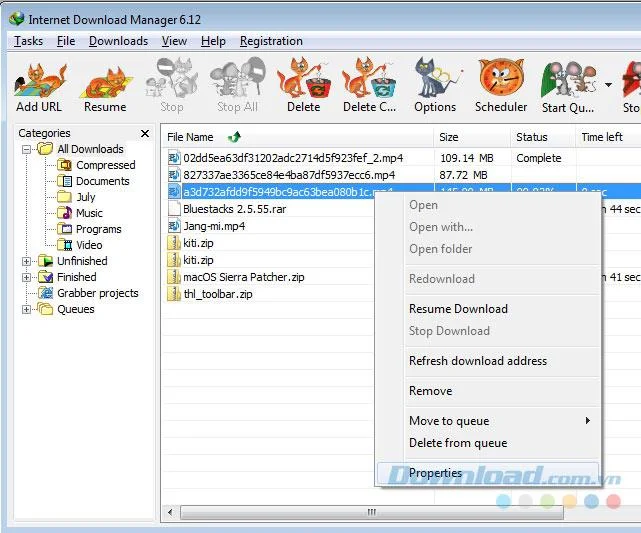
Task: Click the Complete status cell
Action: coord(539,158)
